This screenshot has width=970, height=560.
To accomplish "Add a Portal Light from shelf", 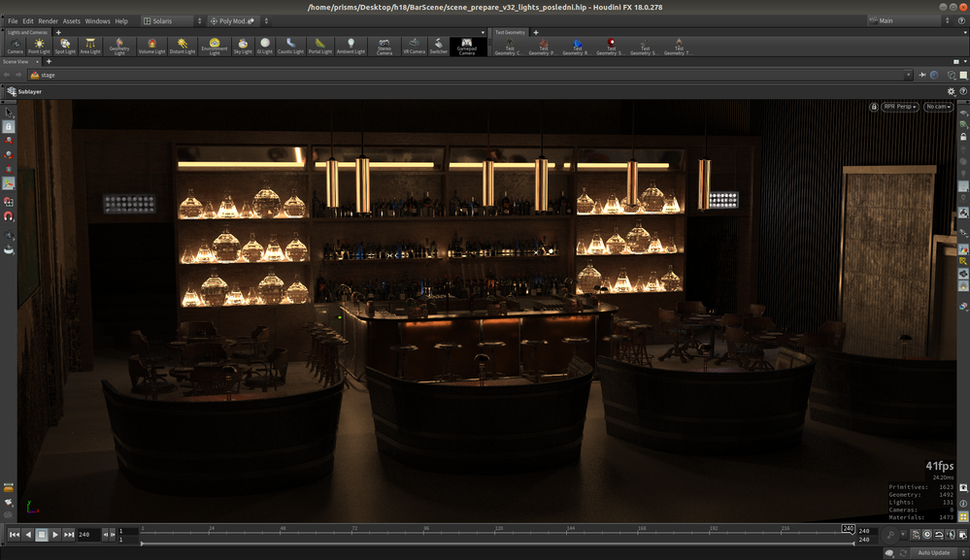I will 319,47.
